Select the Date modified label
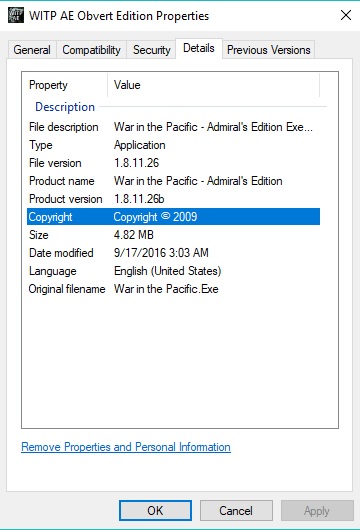 (61, 253)
